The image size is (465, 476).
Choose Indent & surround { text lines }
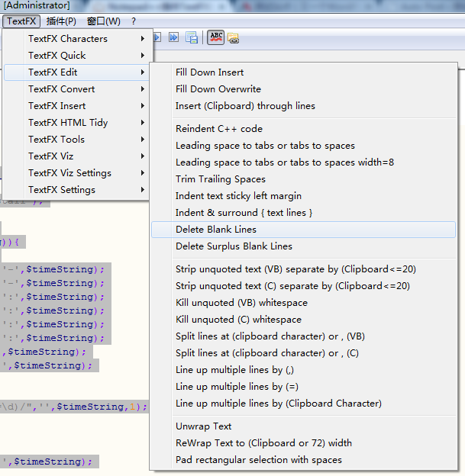(303, 213)
